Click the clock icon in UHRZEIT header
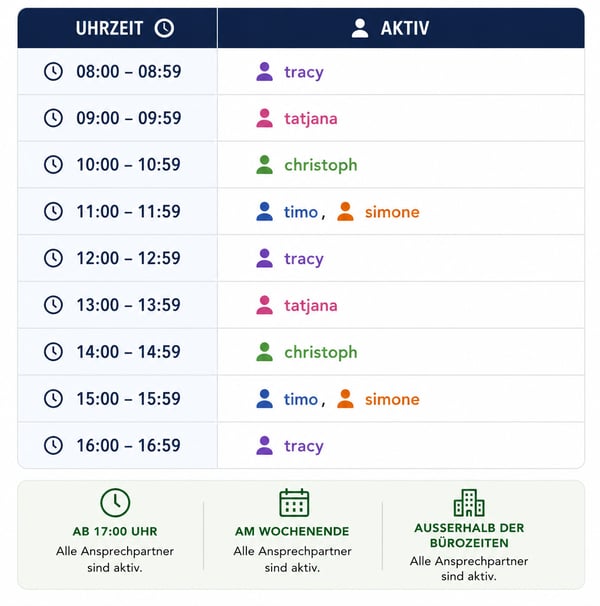The width and height of the screenshot is (600, 606). point(164,28)
